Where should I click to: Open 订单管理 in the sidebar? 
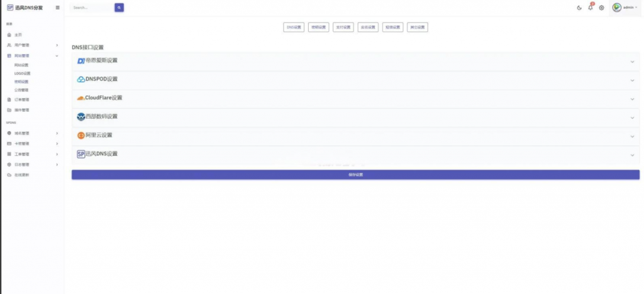pyautogui.click(x=22, y=99)
